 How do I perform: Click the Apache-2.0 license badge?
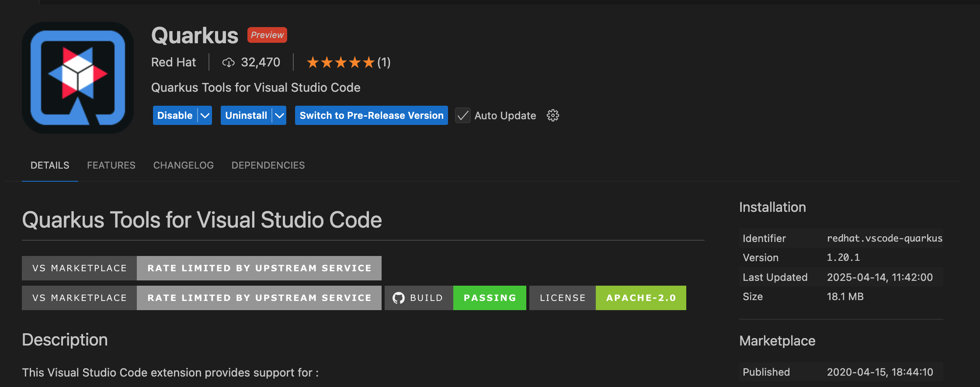click(608, 298)
